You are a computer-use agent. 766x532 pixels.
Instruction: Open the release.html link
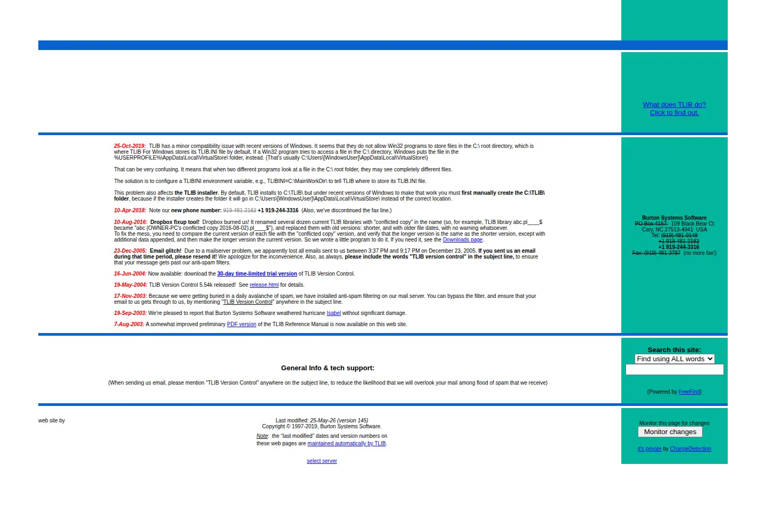[264, 285]
